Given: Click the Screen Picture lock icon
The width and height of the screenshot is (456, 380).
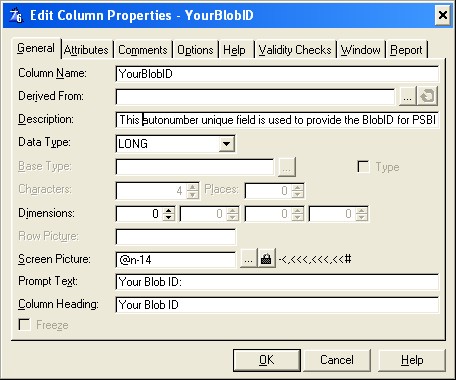Looking at the screenshot, I should coord(266,259).
